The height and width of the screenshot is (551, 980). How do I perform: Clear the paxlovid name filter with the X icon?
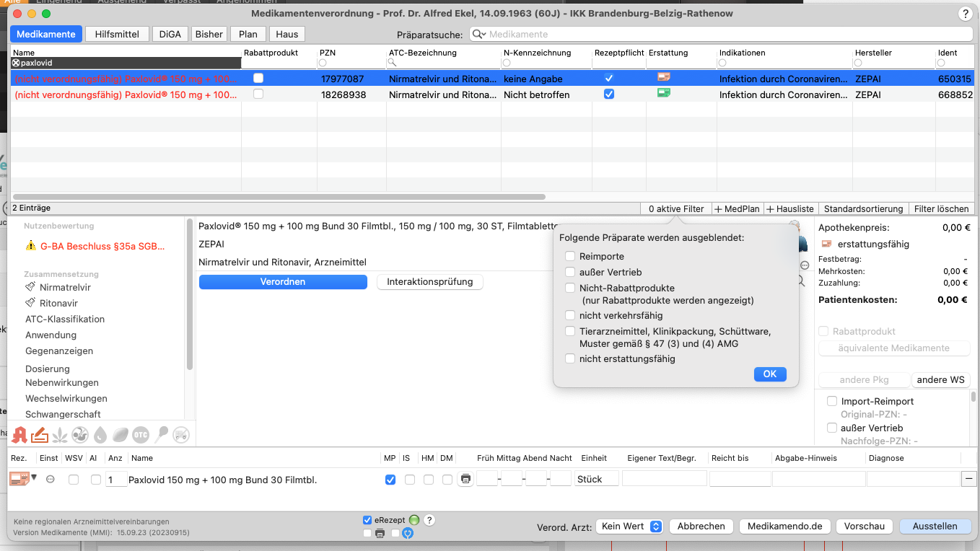pos(16,63)
